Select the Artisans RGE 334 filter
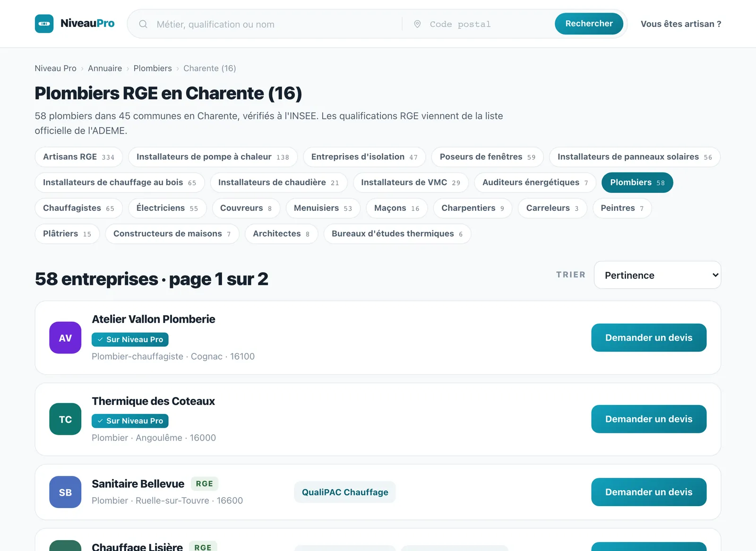This screenshot has width=756, height=551. point(78,157)
